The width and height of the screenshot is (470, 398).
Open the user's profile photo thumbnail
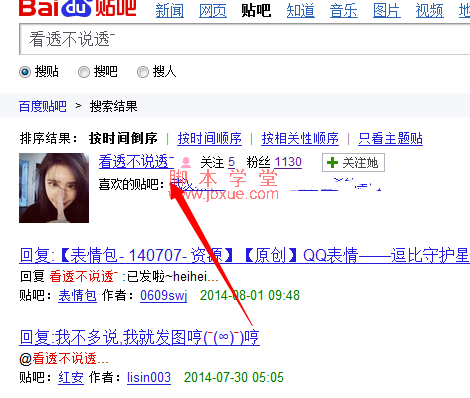[x=54, y=188]
